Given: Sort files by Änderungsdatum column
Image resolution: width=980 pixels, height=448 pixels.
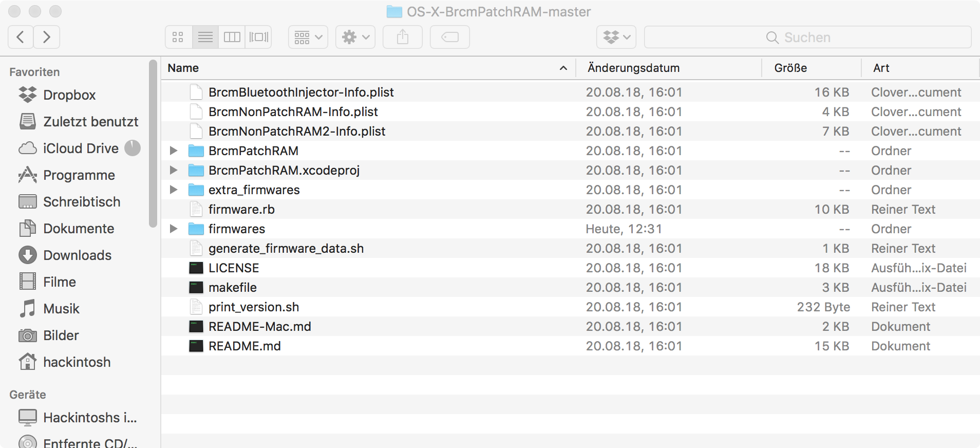Looking at the screenshot, I should click(633, 68).
